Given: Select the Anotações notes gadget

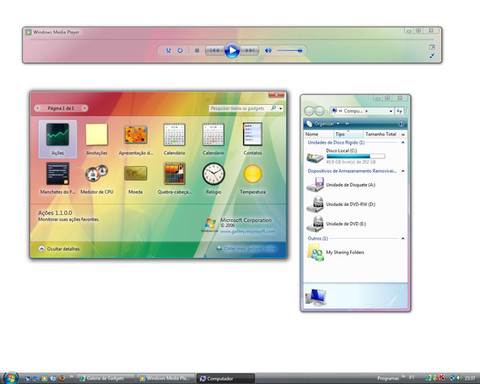Looking at the screenshot, I should [97, 139].
